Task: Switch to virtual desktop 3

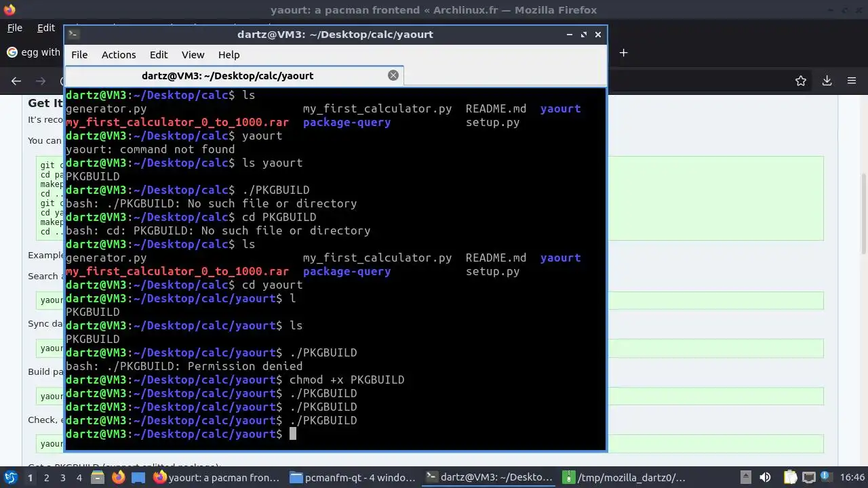Action: tap(62, 477)
